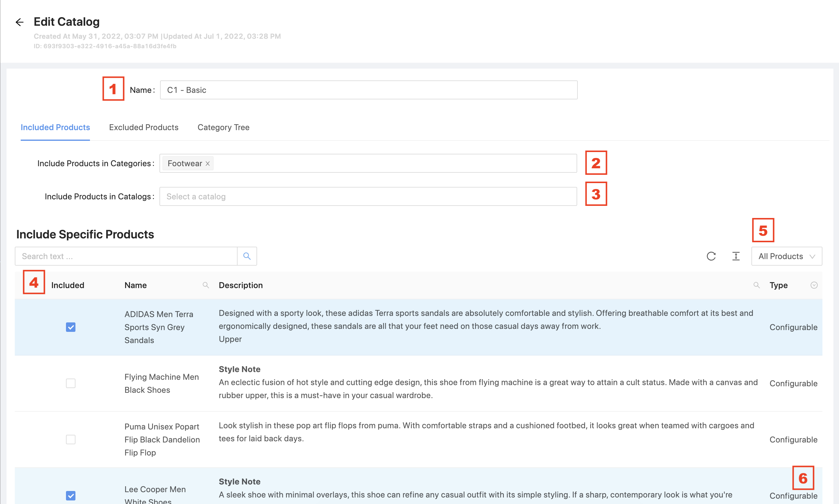839x504 pixels.
Task: Click inside the catalog Name field
Action: [x=368, y=90]
